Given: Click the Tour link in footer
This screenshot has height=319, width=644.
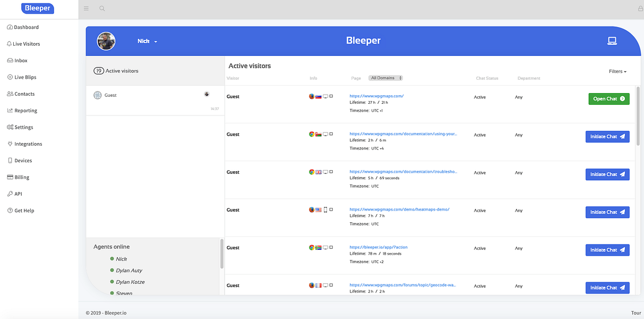Looking at the screenshot, I should pyautogui.click(x=636, y=313).
